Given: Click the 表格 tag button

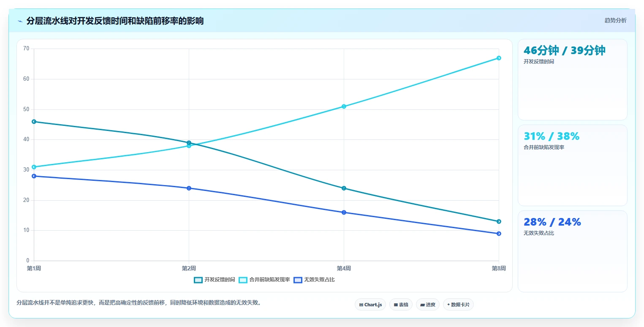Looking at the screenshot, I should click(401, 305).
